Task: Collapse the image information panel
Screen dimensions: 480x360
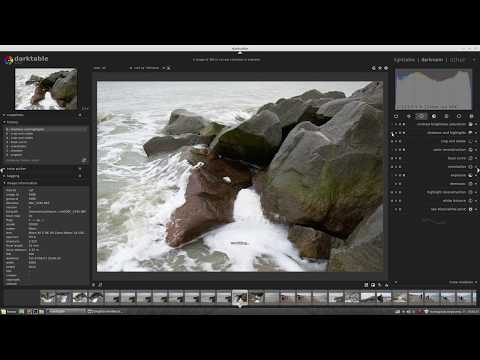Action: click(x=4, y=183)
